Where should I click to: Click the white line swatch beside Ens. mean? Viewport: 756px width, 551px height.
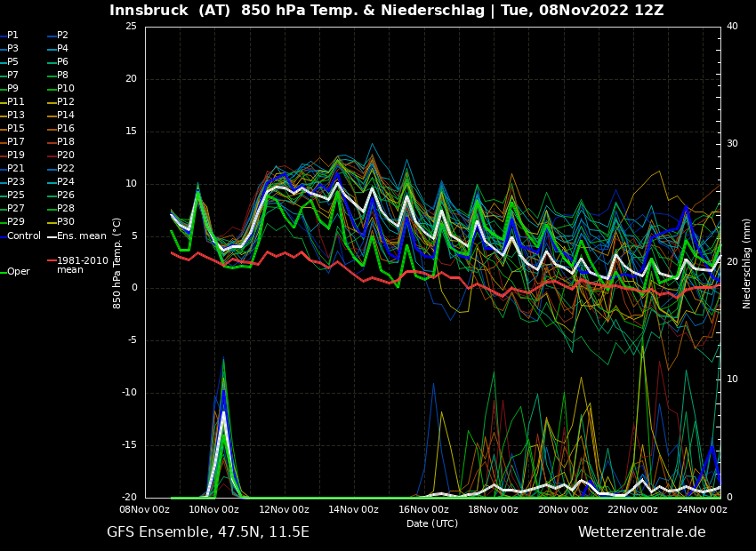(x=52, y=236)
